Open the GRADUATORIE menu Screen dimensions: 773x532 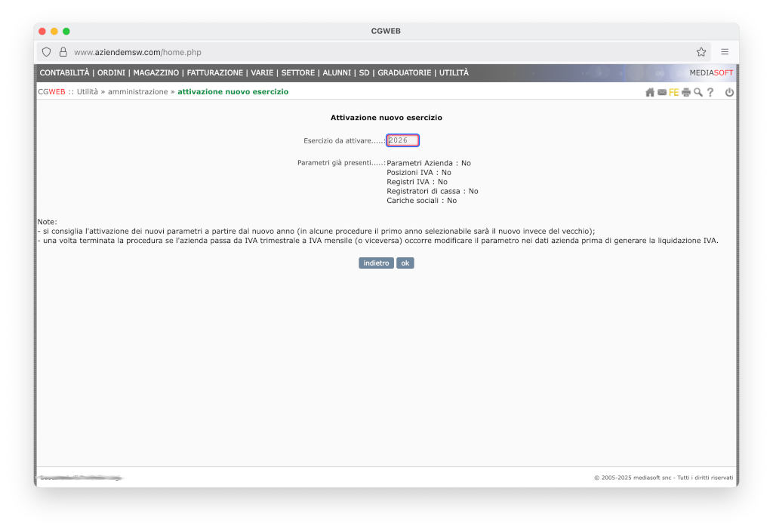[x=405, y=73]
